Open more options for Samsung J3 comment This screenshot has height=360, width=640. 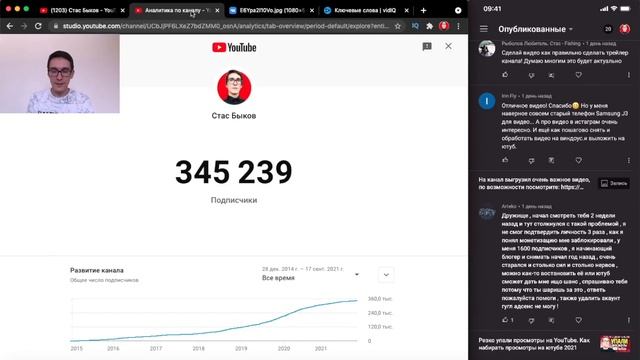629,161
